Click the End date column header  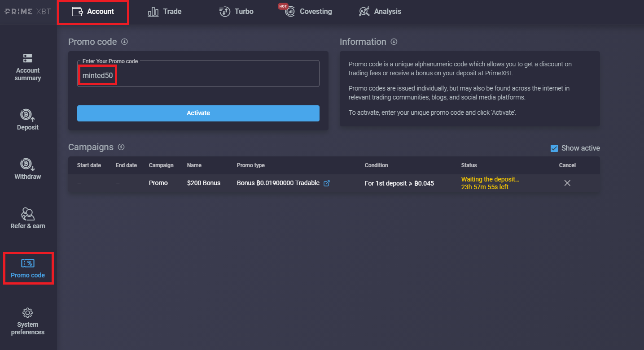126,165
